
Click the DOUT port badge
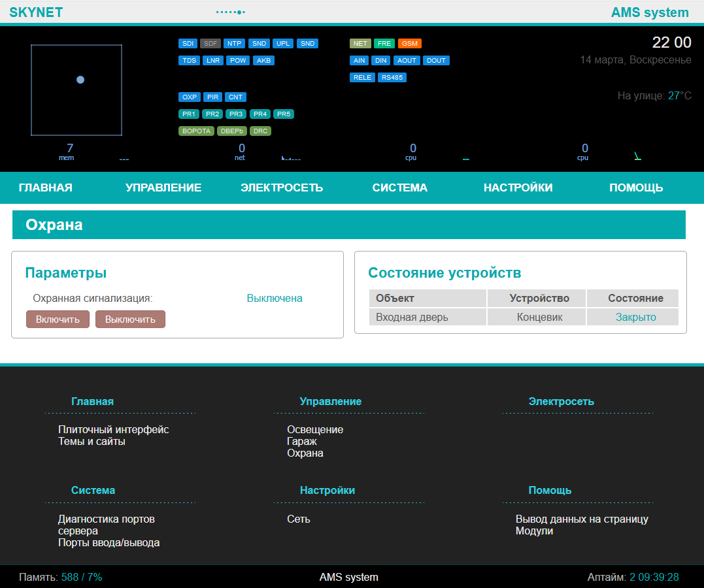click(x=436, y=61)
